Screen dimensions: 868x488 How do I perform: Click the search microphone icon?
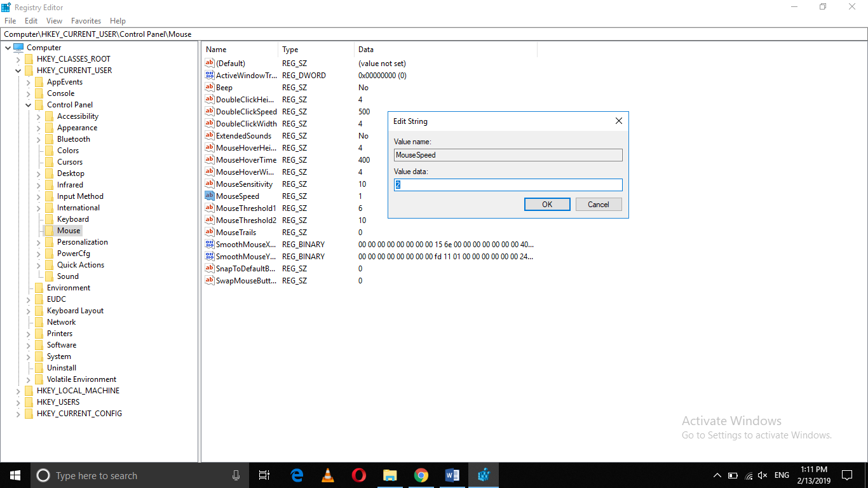(x=236, y=475)
